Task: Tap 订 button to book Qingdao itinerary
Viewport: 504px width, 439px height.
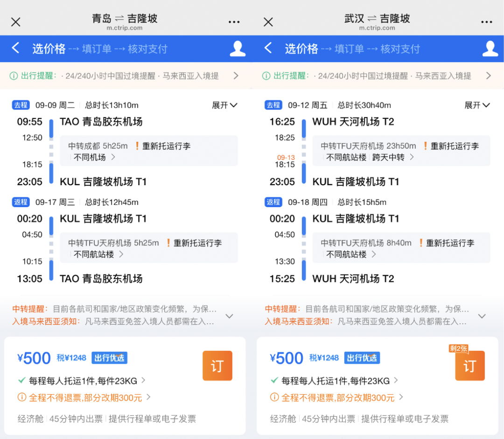Action: [217, 366]
